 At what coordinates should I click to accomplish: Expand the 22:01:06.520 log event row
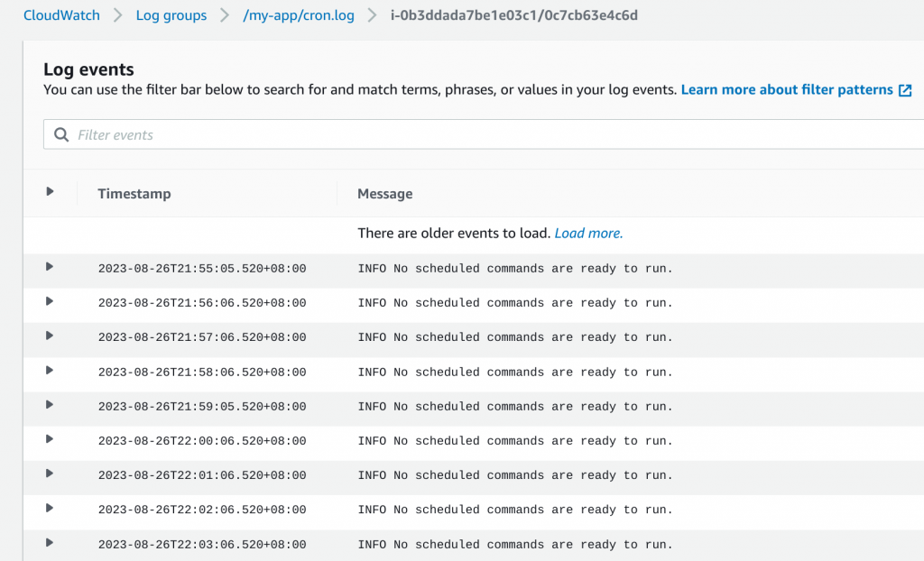pos(50,474)
